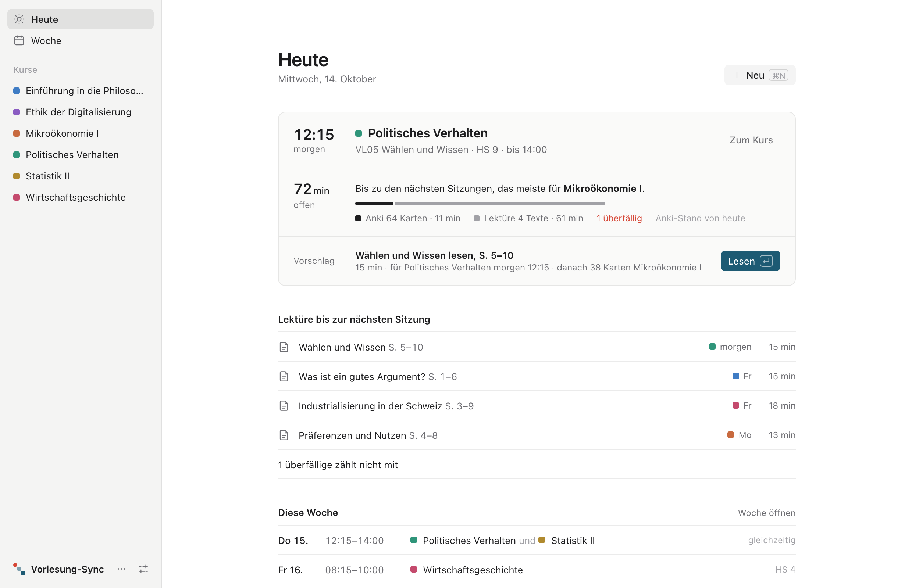Click the sun icon beside Heute

click(x=19, y=19)
